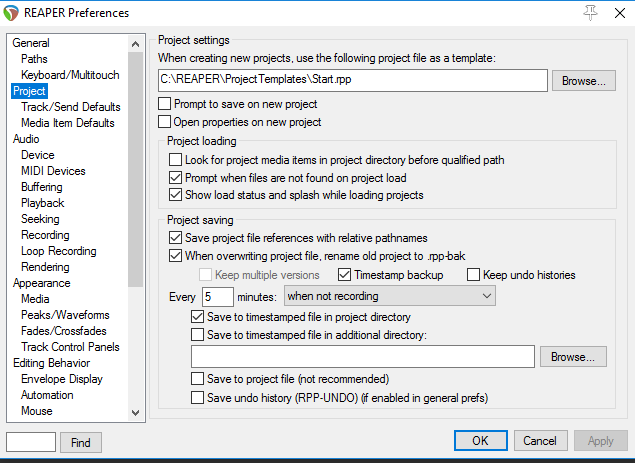Browse for additional backup directory

coord(573,357)
